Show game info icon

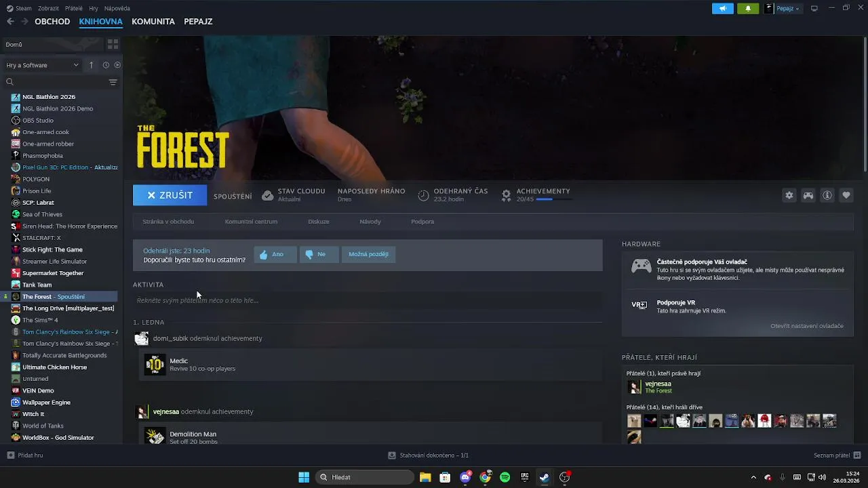pyautogui.click(x=827, y=195)
